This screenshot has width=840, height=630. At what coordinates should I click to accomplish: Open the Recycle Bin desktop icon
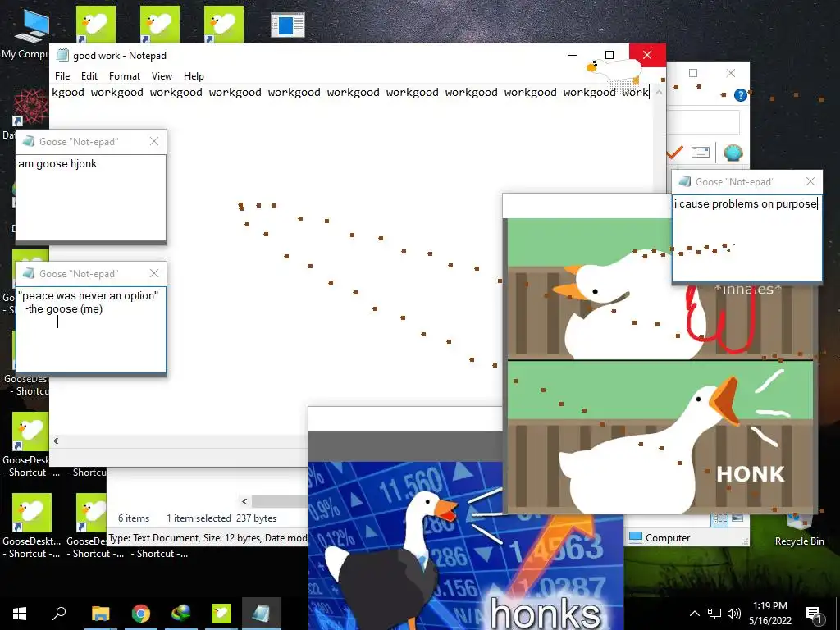[799, 531]
